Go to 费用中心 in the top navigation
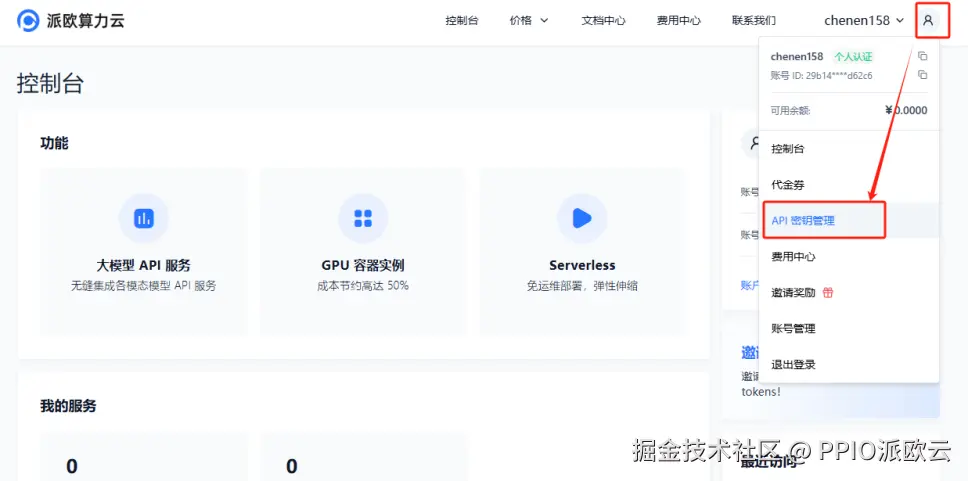This screenshot has height=481, width=968. point(678,20)
